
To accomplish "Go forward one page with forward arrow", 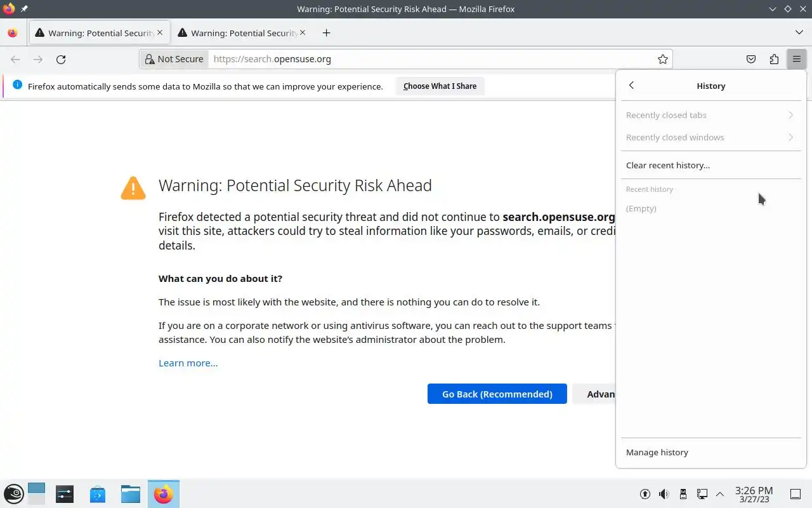I will pyautogui.click(x=38, y=59).
